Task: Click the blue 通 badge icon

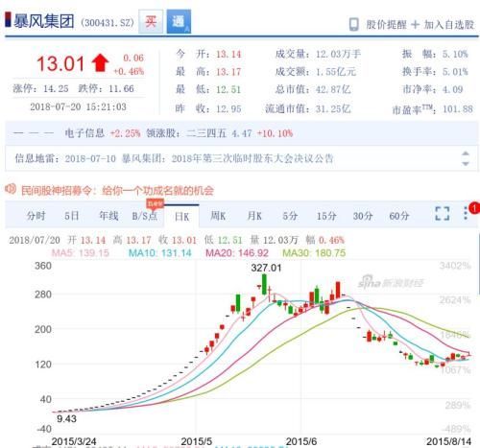Action: click(179, 22)
